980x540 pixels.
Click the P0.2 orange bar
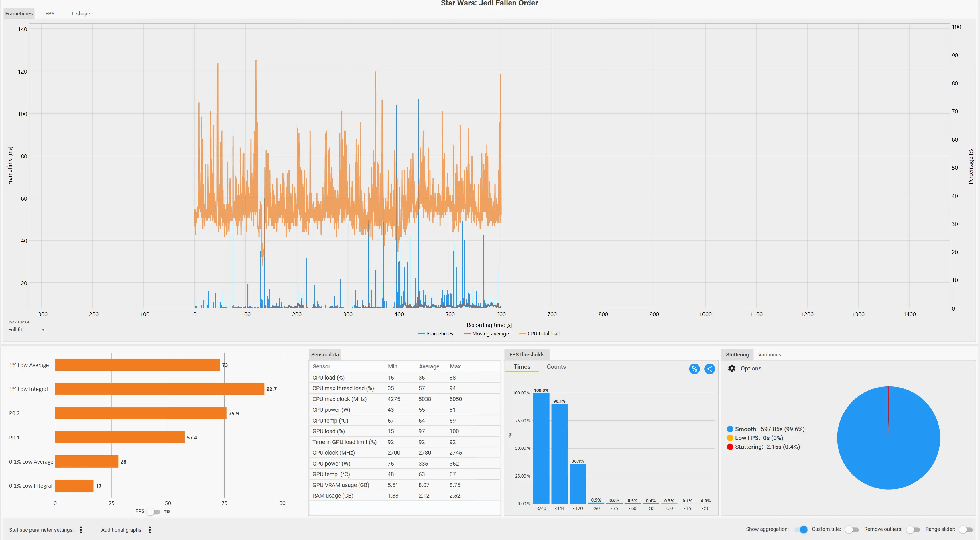coord(141,413)
